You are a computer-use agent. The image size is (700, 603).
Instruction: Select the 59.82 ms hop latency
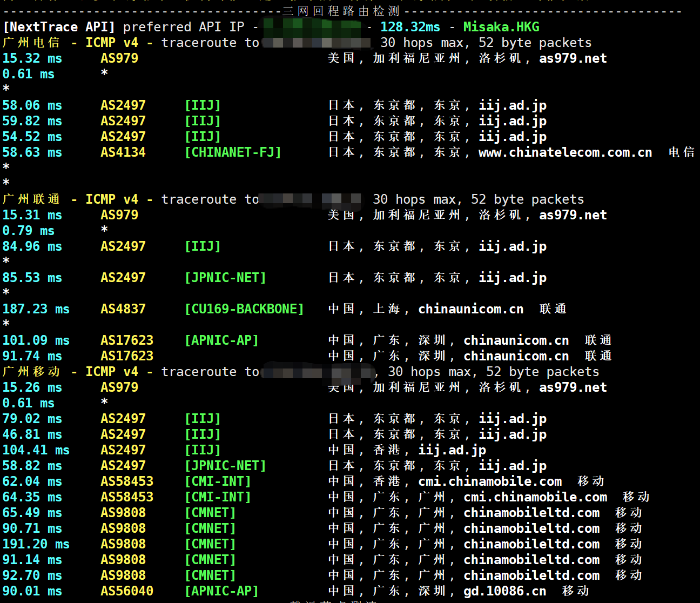(32, 121)
